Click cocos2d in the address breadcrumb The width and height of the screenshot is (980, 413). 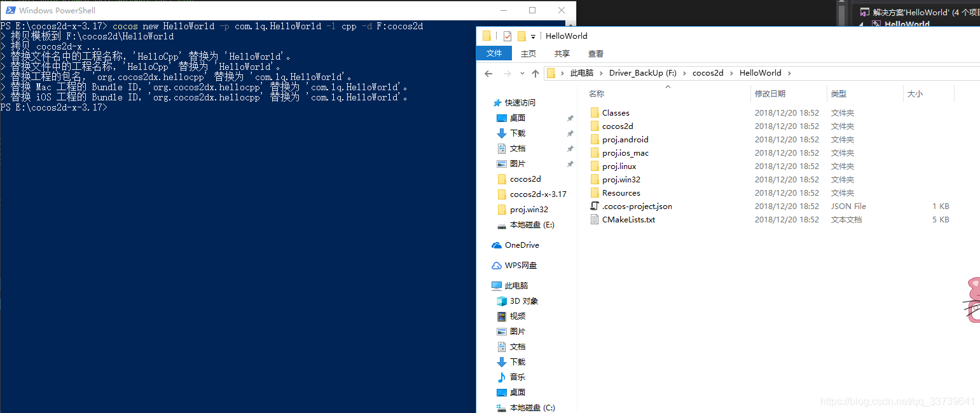coord(708,73)
